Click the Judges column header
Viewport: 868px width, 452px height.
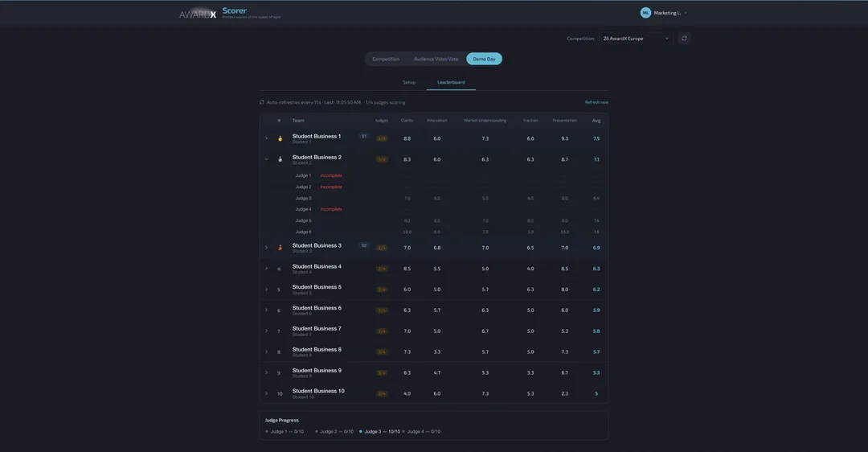(x=382, y=120)
